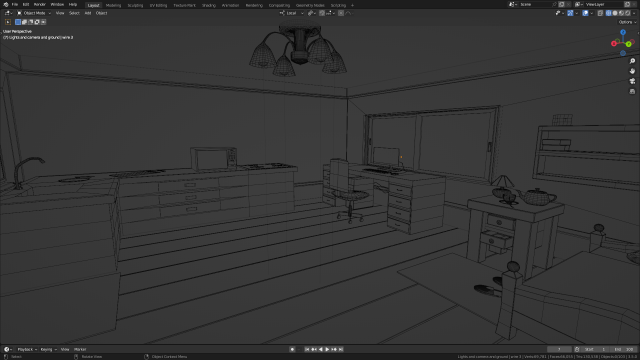640x360 pixels.
Task: Switch to the Layout workspace tab
Action: pos(93,5)
